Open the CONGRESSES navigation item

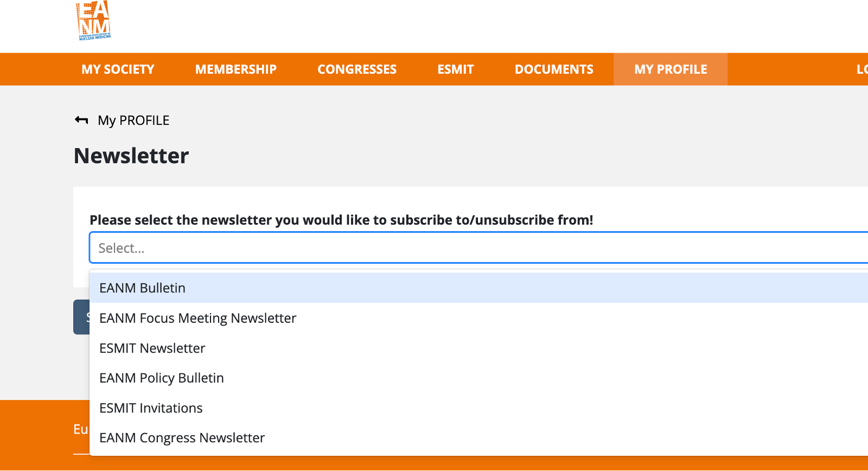(x=357, y=69)
